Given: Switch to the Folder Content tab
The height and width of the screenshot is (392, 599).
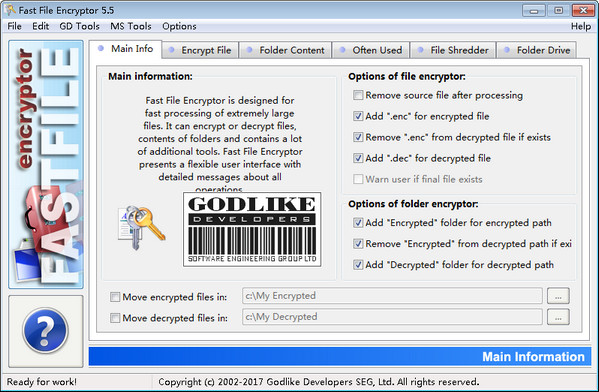Looking at the screenshot, I should (x=285, y=50).
